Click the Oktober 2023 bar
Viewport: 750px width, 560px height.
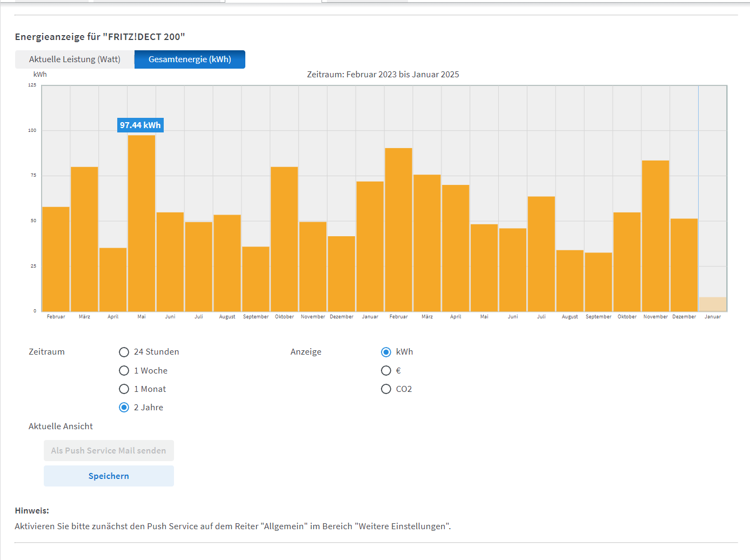(x=284, y=239)
